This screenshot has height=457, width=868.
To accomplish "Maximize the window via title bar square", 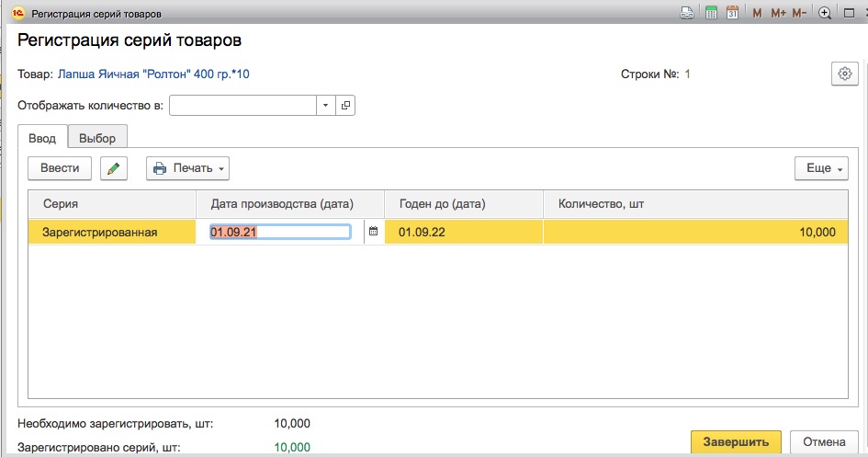I will click(x=850, y=13).
